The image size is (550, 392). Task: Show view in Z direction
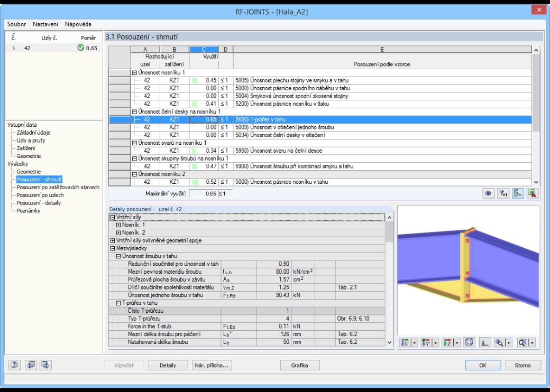tap(447, 343)
